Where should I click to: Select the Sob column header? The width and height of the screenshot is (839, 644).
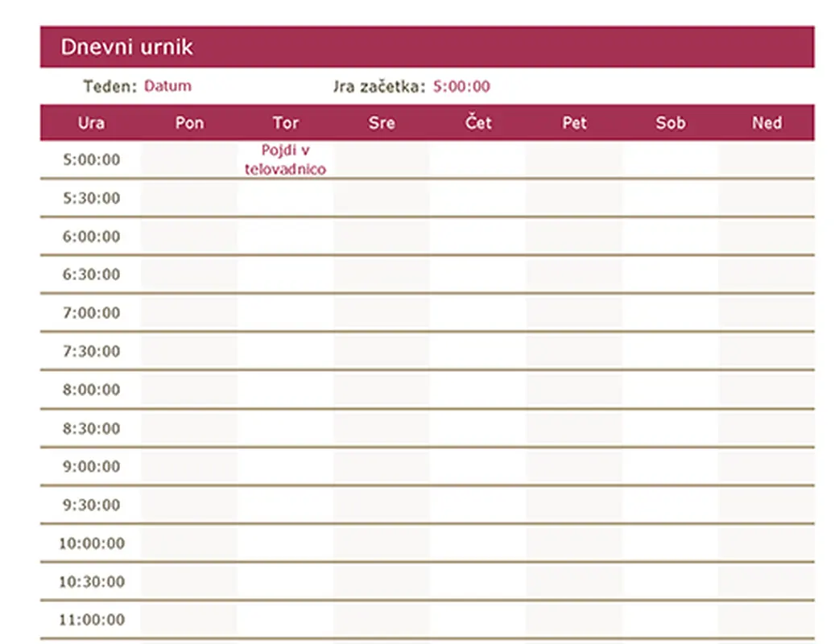[x=671, y=123]
